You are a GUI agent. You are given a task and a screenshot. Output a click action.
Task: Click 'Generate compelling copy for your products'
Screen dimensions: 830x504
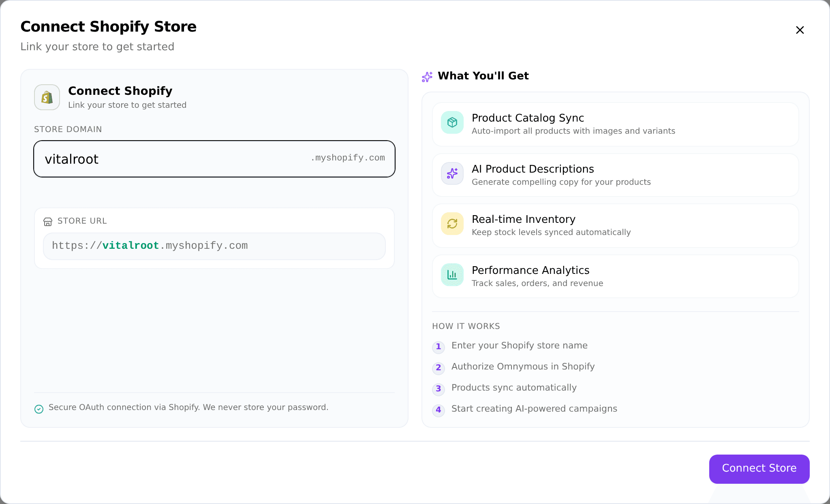561,182
